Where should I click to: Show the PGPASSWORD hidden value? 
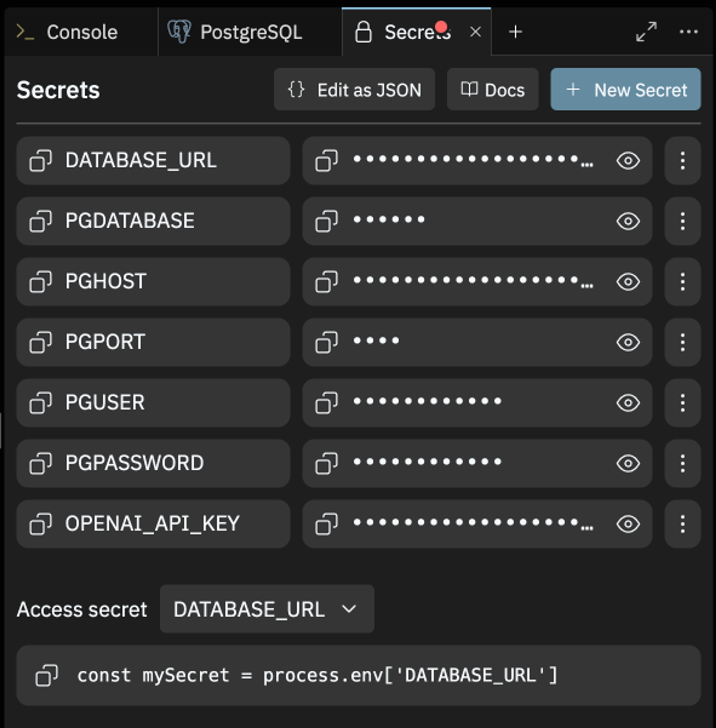pyautogui.click(x=628, y=463)
